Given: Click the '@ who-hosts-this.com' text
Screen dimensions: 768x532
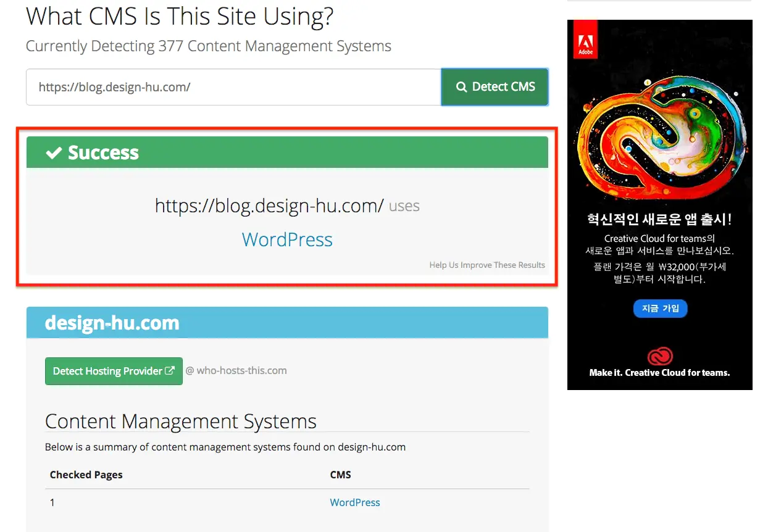Looking at the screenshot, I should pyautogui.click(x=236, y=371).
